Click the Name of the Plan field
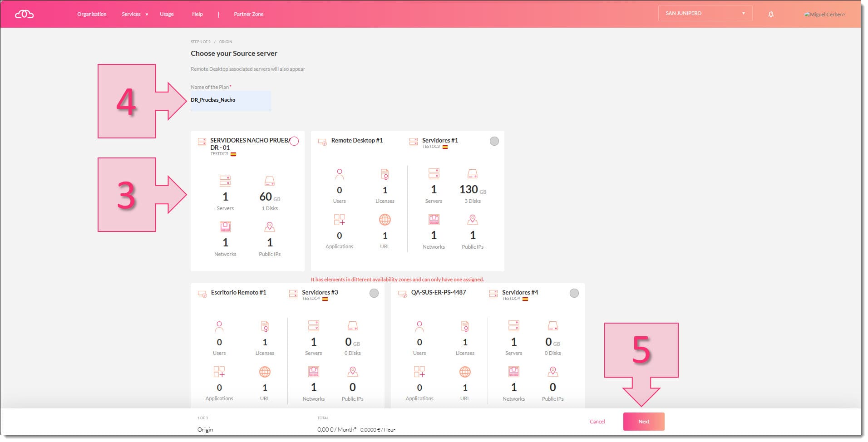Image resolution: width=868 pixels, height=442 pixels. point(231,100)
